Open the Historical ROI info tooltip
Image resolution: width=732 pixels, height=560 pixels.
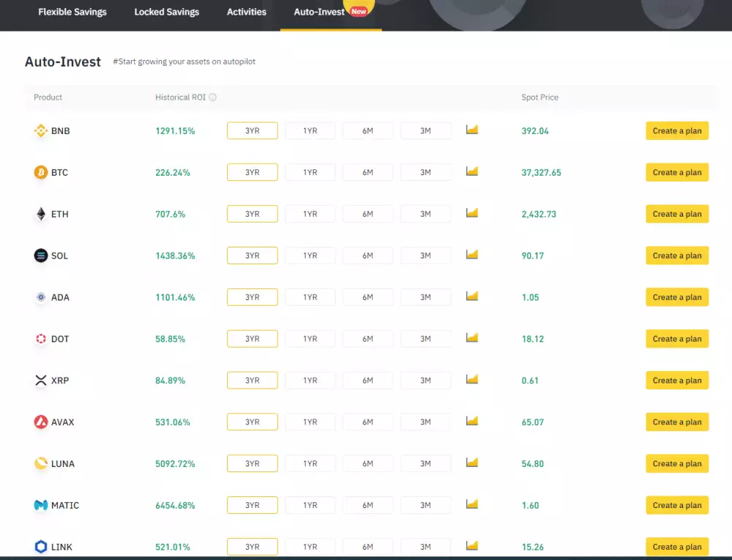tap(212, 97)
